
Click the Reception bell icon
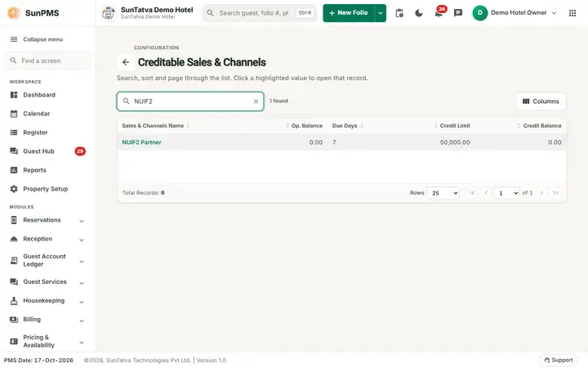(14, 239)
